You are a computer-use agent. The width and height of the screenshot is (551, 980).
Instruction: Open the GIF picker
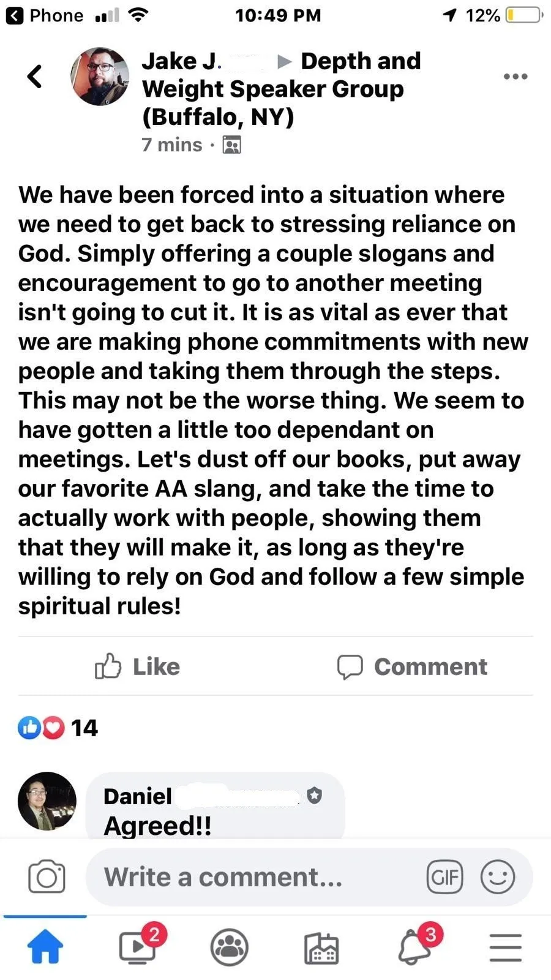coord(444,877)
